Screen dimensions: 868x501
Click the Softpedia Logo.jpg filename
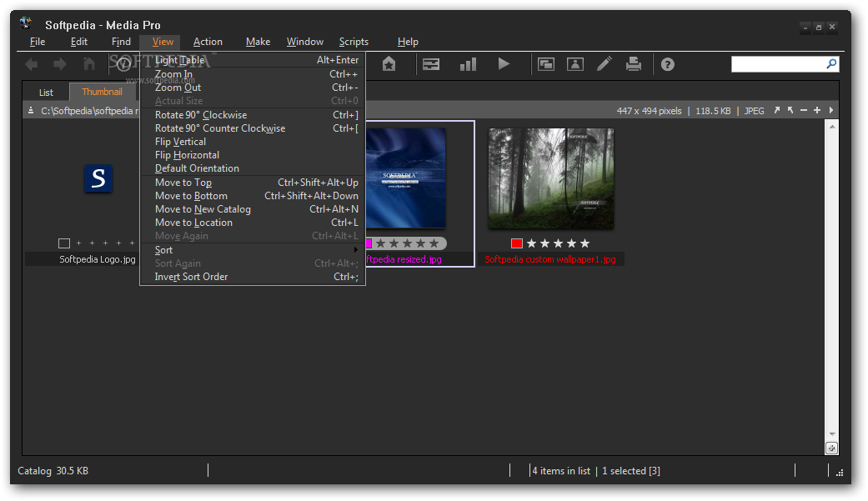tap(98, 259)
